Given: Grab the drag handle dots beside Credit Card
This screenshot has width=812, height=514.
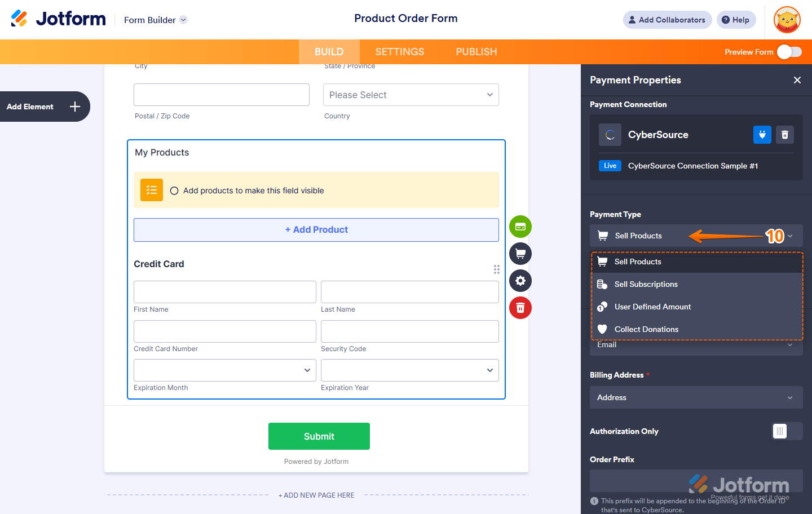Looking at the screenshot, I should pos(497,269).
